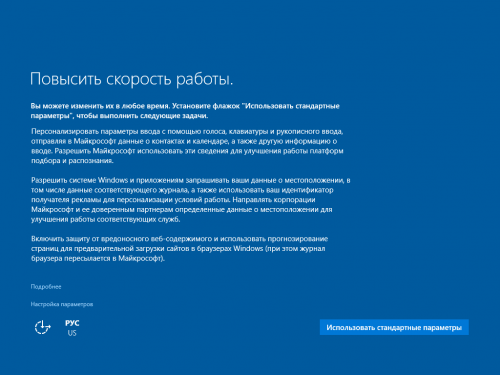Click the line ending with браузера пересылается в Майкрософт

click(98, 258)
